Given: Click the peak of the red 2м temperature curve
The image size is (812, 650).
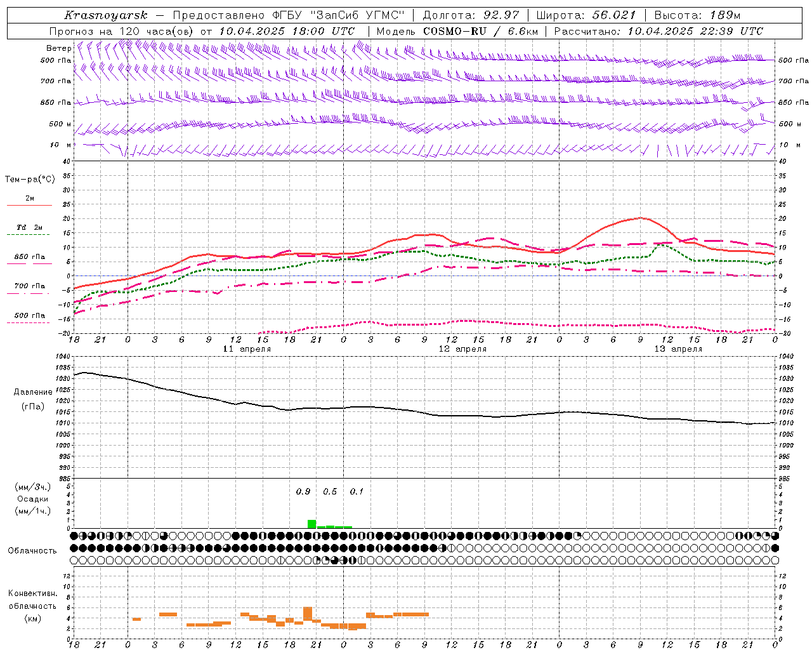Looking at the screenshot, I should [641, 218].
